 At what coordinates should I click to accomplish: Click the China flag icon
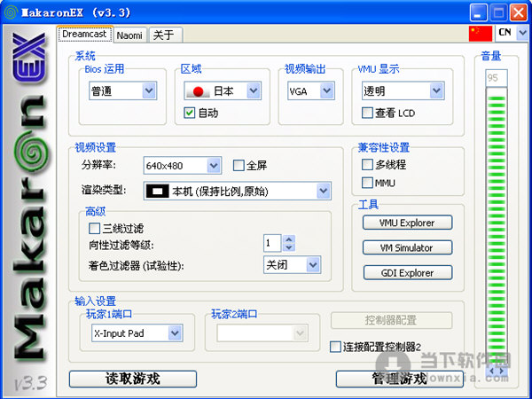480,34
